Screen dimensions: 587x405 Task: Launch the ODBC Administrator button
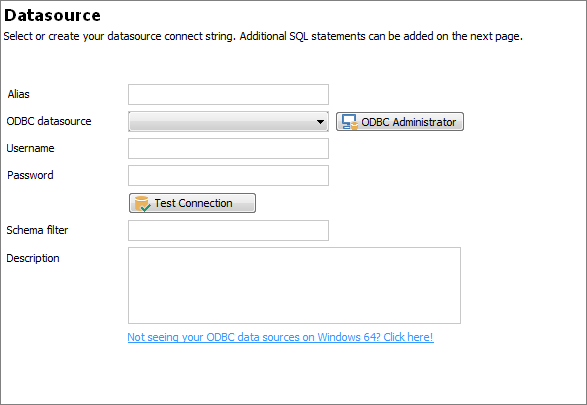(400, 122)
